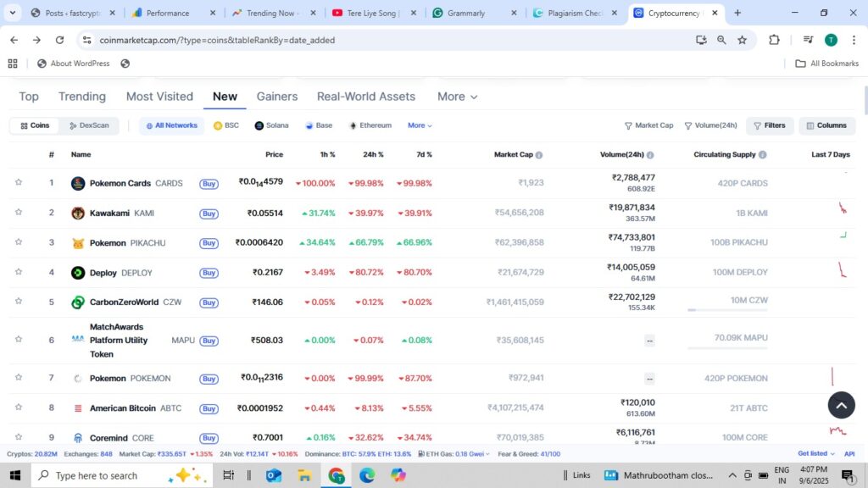Open the Columns customization button

coord(826,125)
